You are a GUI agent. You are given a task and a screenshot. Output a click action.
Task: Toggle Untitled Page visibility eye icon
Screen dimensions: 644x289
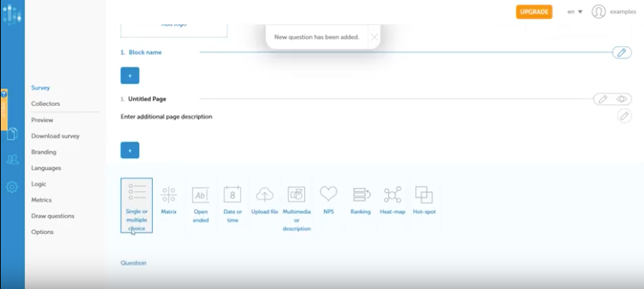pyautogui.click(x=622, y=99)
